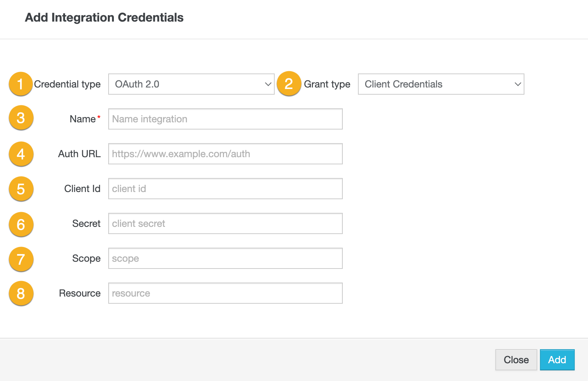Open the Grant type dropdown showing Client Credentials

441,84
